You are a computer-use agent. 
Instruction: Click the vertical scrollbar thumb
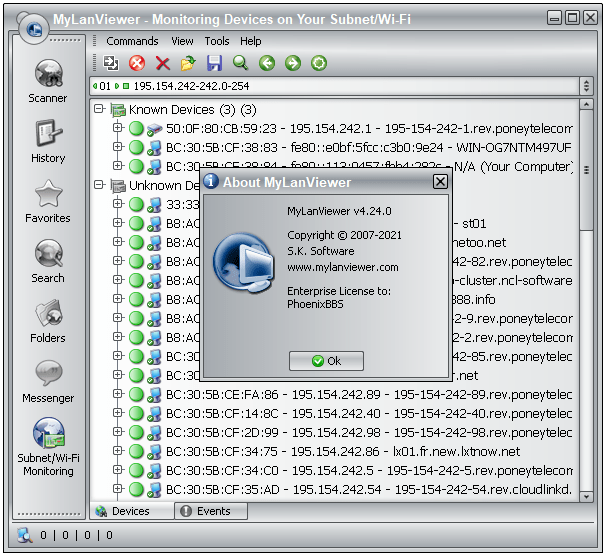pyautogui.click(x=586, y=170)
